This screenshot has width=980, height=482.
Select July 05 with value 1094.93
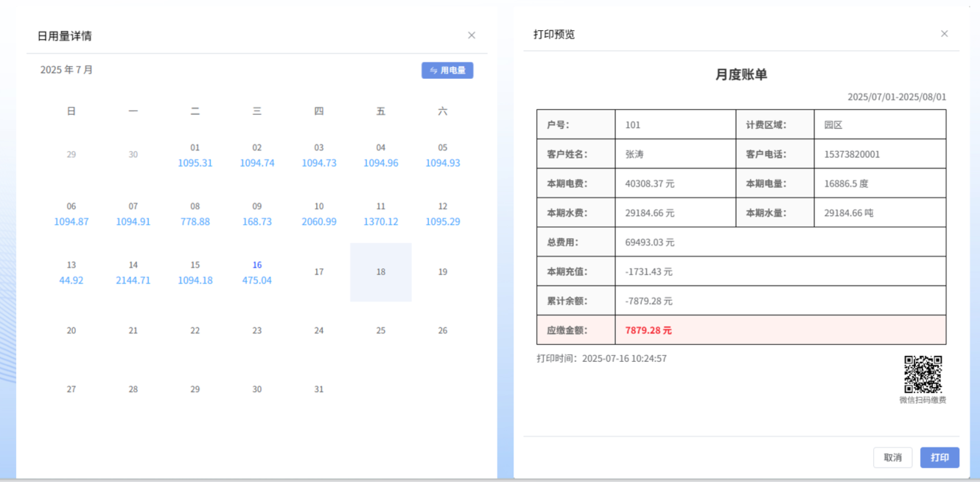click(443, 155)
